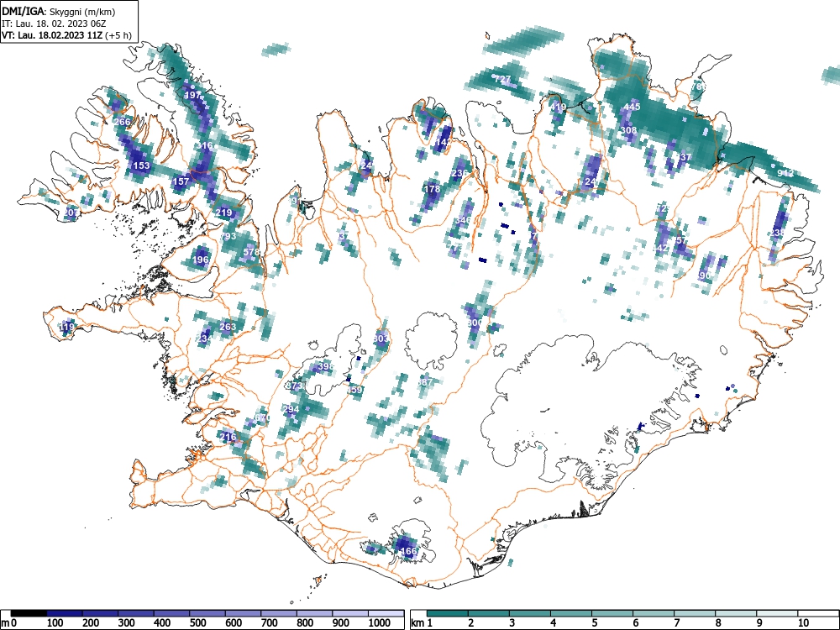Click the 578 visibility value on the map
The width and height of the screenshot is (840, 630).
pos(251,252)
